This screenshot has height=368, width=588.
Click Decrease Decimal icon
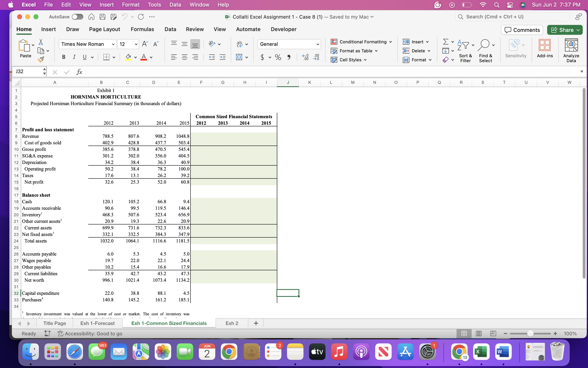316,57
